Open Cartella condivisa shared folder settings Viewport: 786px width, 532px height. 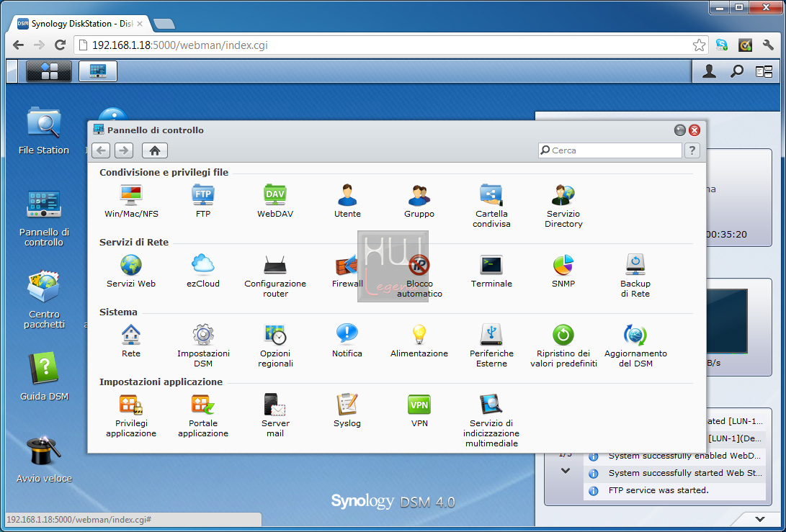click(x=491, y=205)
